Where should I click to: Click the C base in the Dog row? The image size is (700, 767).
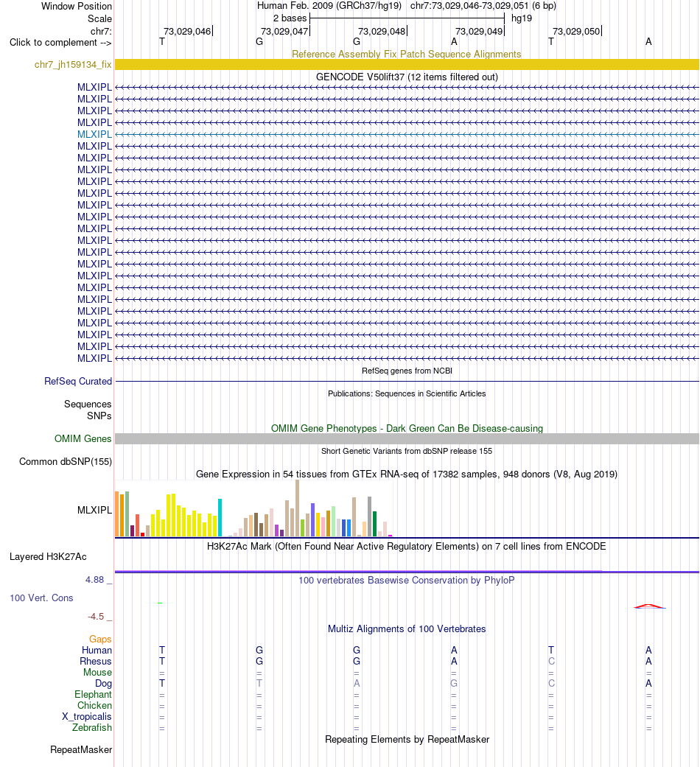551,683
